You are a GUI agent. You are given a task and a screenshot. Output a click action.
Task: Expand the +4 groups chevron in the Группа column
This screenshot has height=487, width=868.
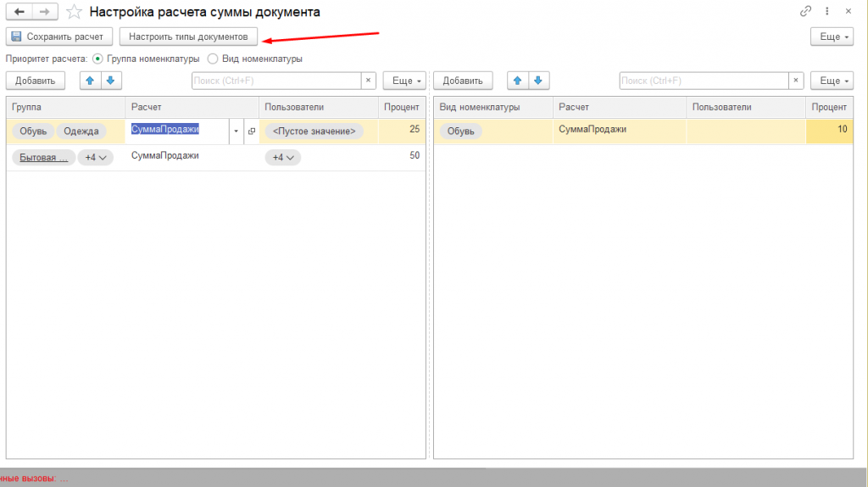click(95, 157)
